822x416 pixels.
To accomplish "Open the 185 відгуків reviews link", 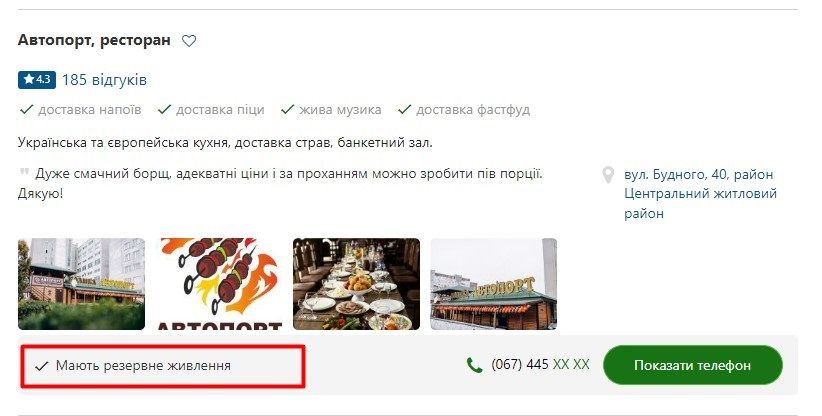I will point(104,80).
